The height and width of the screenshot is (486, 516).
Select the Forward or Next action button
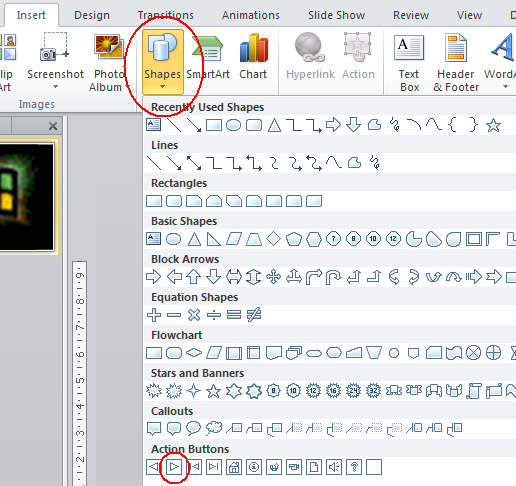(x=174, y=467)
